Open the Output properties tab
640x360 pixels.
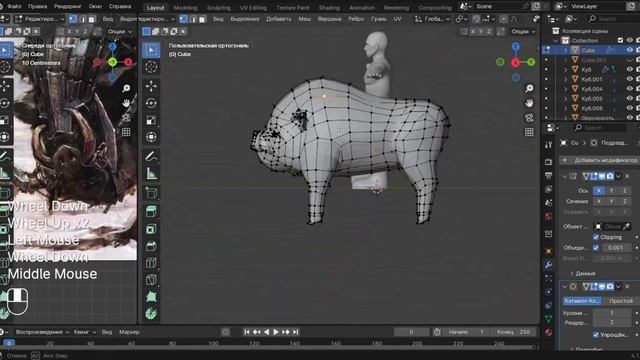click(549, 176)
